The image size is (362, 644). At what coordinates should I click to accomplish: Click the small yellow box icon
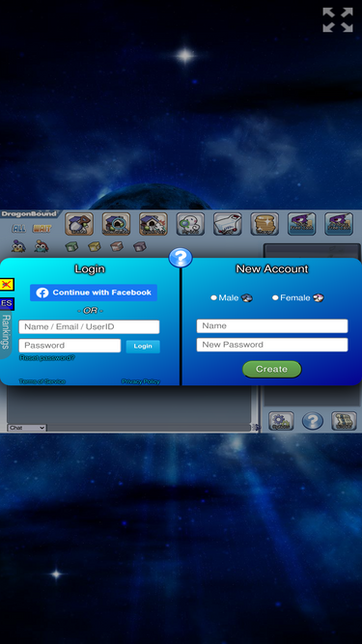[x=95, y=246]
